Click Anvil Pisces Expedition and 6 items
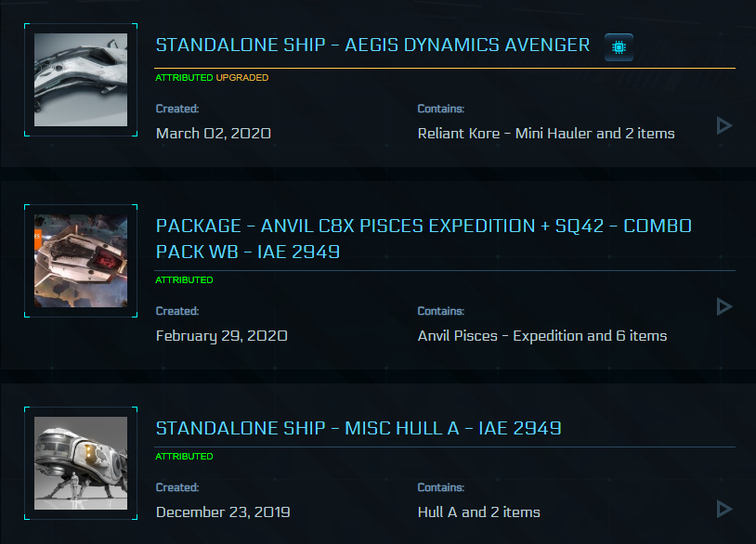The width and height of the screenshot is (756, 544). click(542, 336)
